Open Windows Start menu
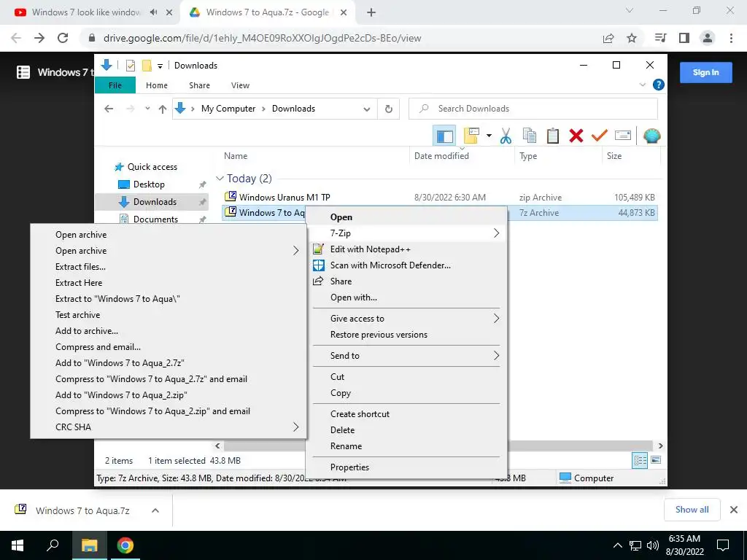 (x=18, y=545)
